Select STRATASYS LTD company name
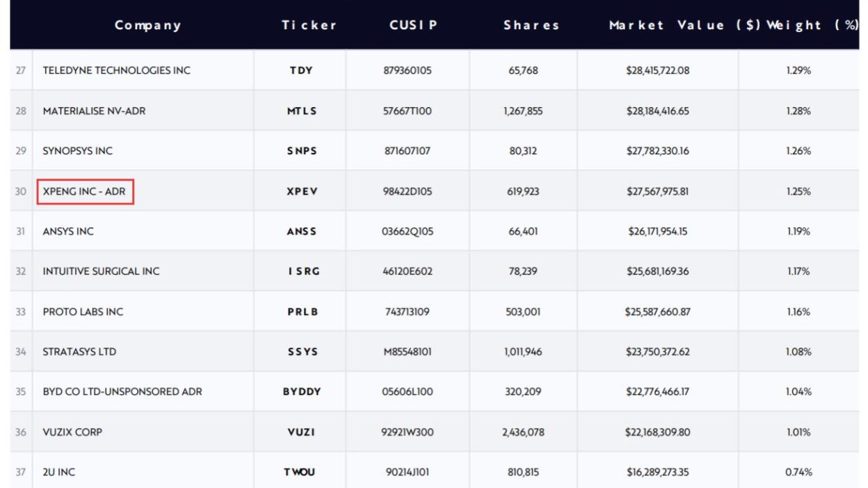 click(x=79, y=352)
